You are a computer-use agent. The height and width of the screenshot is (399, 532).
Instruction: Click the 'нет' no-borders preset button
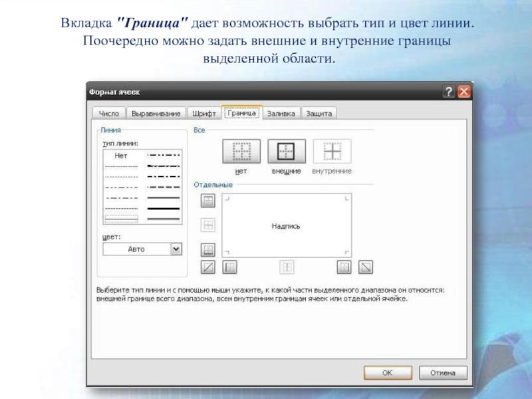tap(241, 152)
